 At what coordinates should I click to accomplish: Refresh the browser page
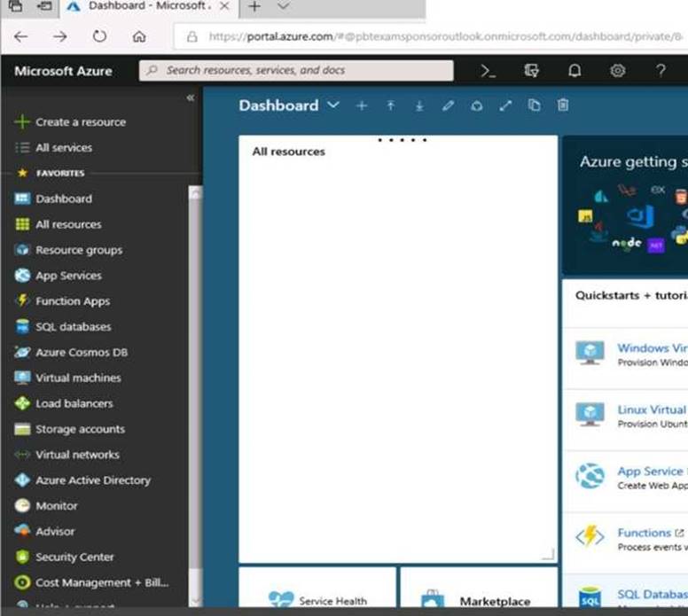(99, 36)
